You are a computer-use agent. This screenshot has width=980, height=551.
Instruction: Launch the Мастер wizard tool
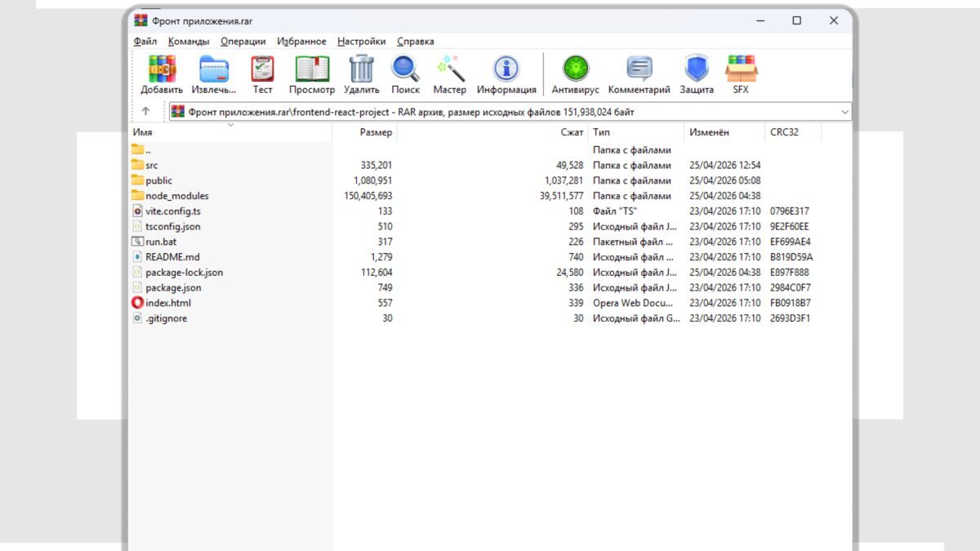[x=450, y=69]
